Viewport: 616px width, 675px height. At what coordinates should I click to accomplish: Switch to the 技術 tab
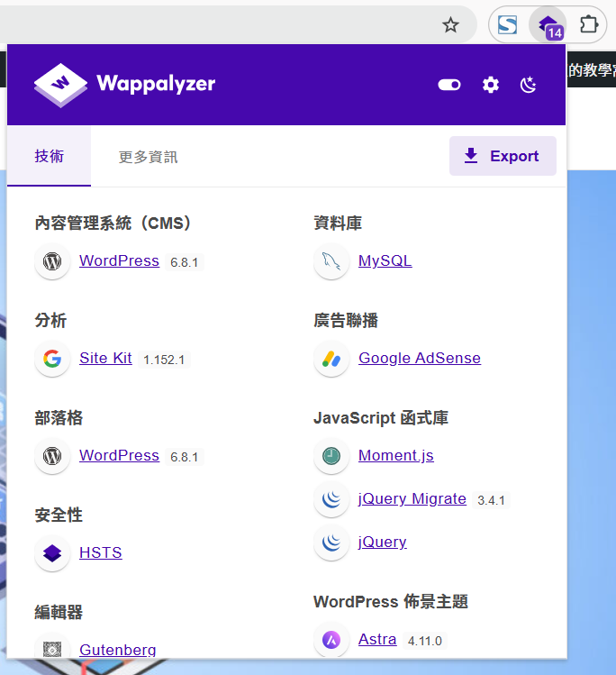[50, 156]
